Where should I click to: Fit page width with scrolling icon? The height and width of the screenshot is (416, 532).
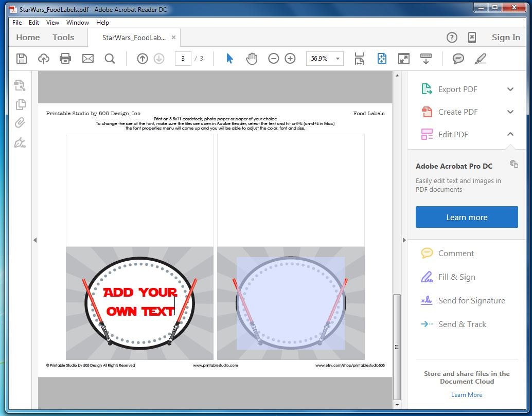click(x=359, y=59)
